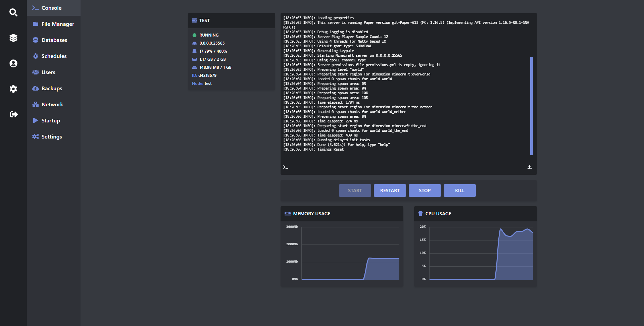
Task: Click the RUNNING status text
Action: 209,35
